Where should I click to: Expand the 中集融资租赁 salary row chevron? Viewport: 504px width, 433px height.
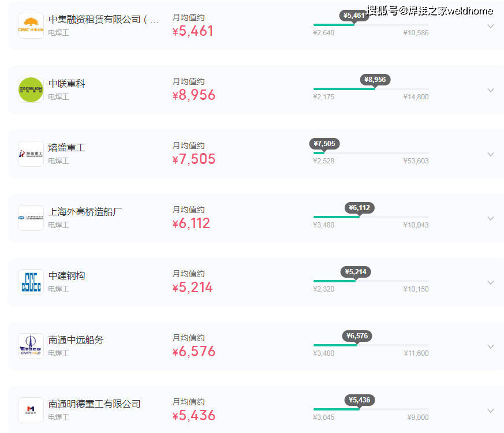click(x=491, y=26)
